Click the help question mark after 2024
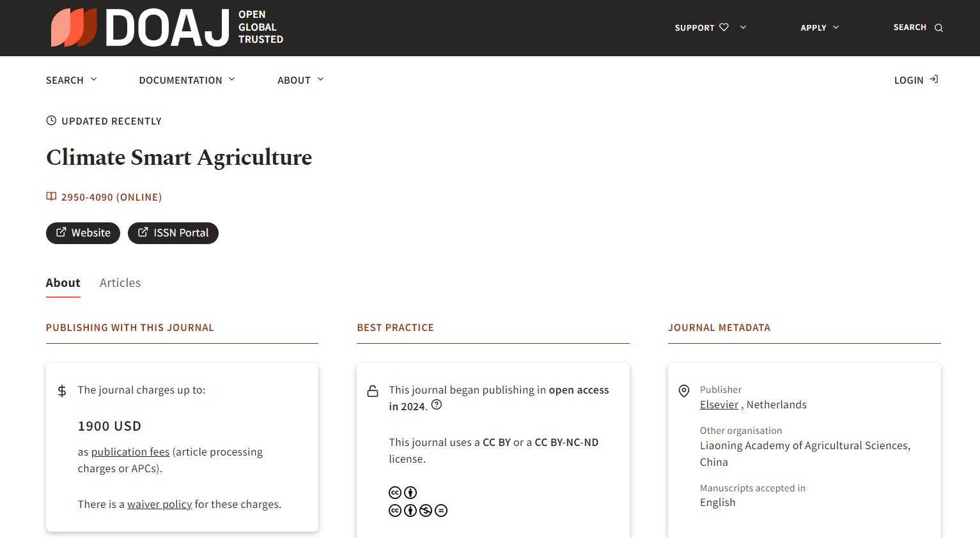 click(x=437, y=405)
